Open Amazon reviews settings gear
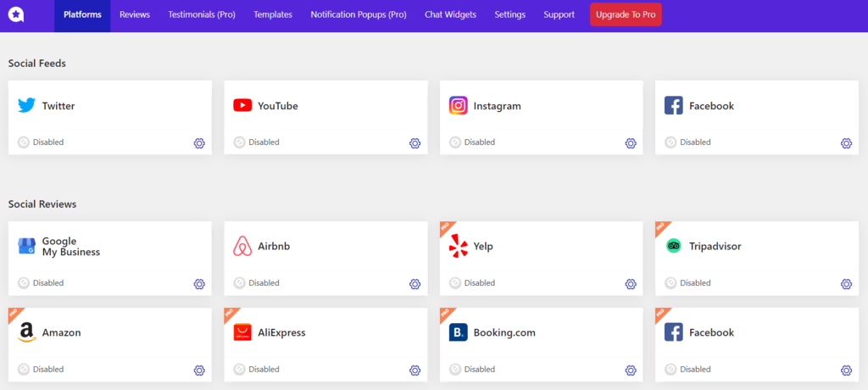This screenshot has width=868, height=390. (199, 370)
